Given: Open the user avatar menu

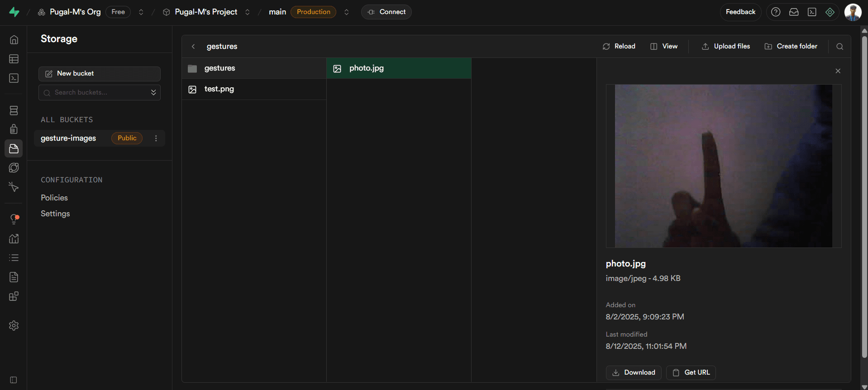Looking at the screenshot, I should pos(853,12).
